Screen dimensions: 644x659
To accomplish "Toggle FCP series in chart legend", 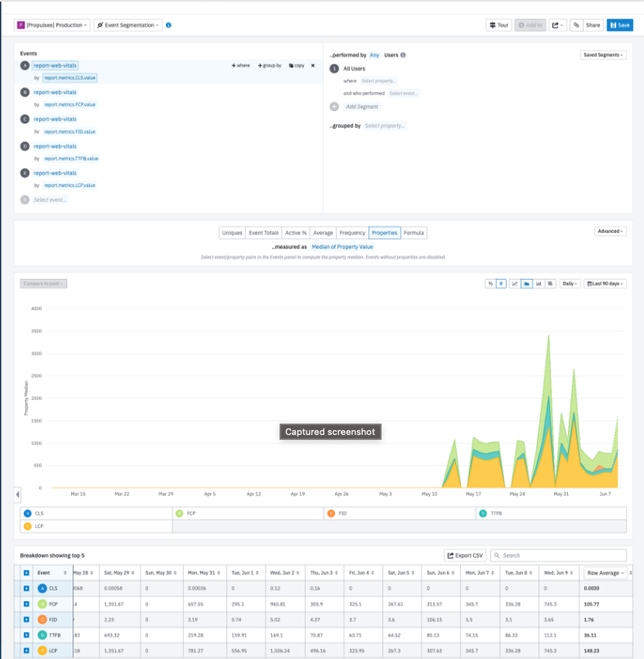I will click(248, 513).
